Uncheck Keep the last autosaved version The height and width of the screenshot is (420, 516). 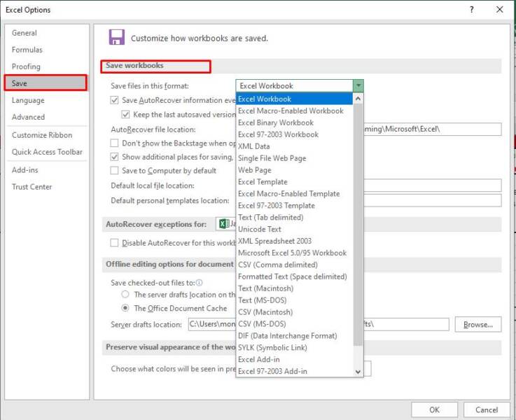coord(125,115)
